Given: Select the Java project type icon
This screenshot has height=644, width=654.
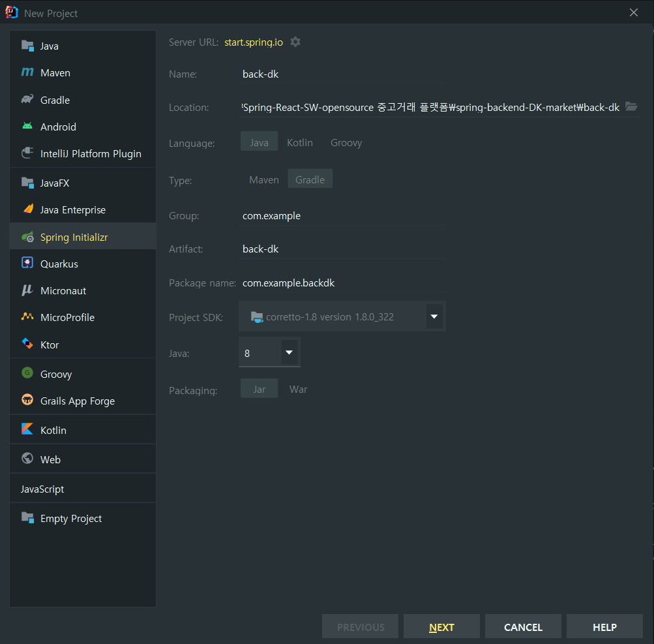Looking at the screenshot, I should (27, 46).
